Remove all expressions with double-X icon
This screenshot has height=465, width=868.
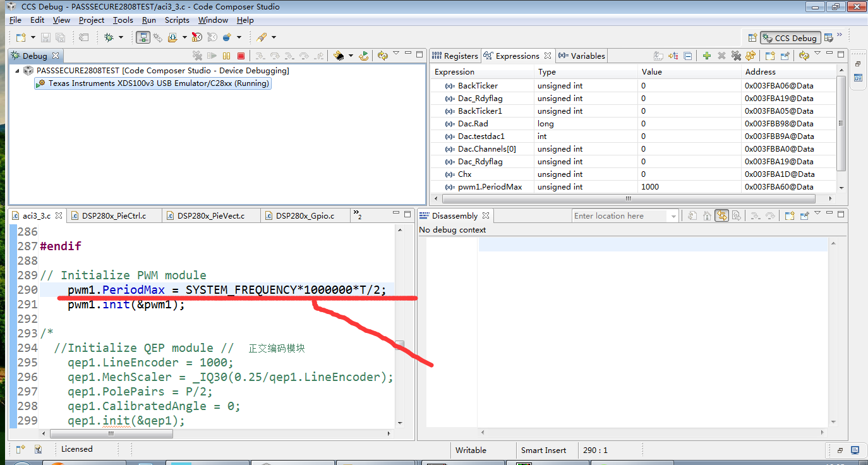pyautogui.click(x=736, y=56)
